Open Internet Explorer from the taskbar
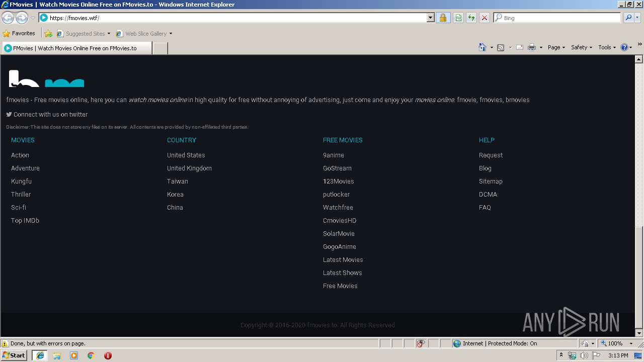This screenshot has height=362, width=644. [40, 355]
